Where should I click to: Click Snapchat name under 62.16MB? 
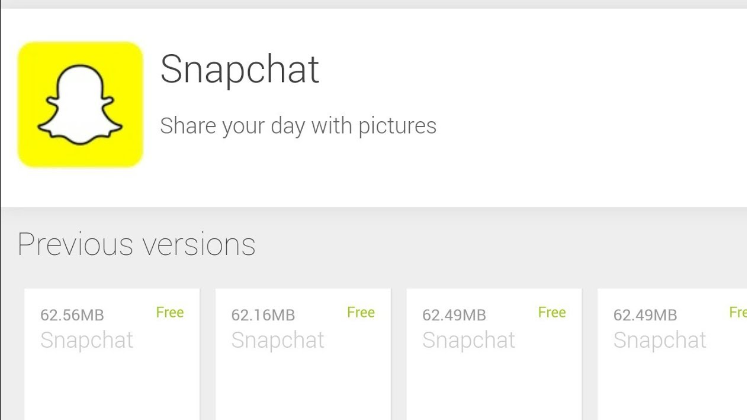coord(278,340)
